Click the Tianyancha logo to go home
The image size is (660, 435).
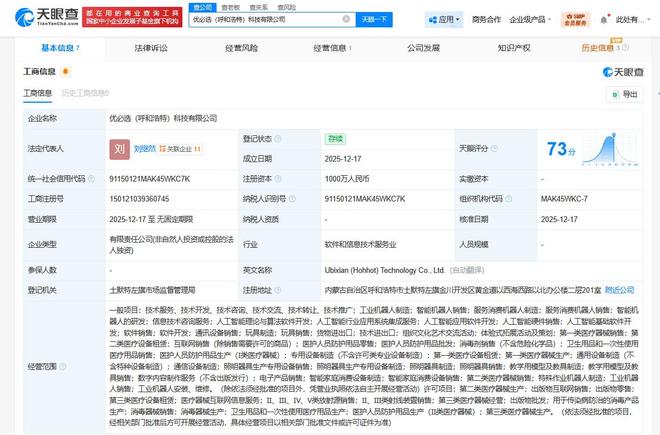46,17
